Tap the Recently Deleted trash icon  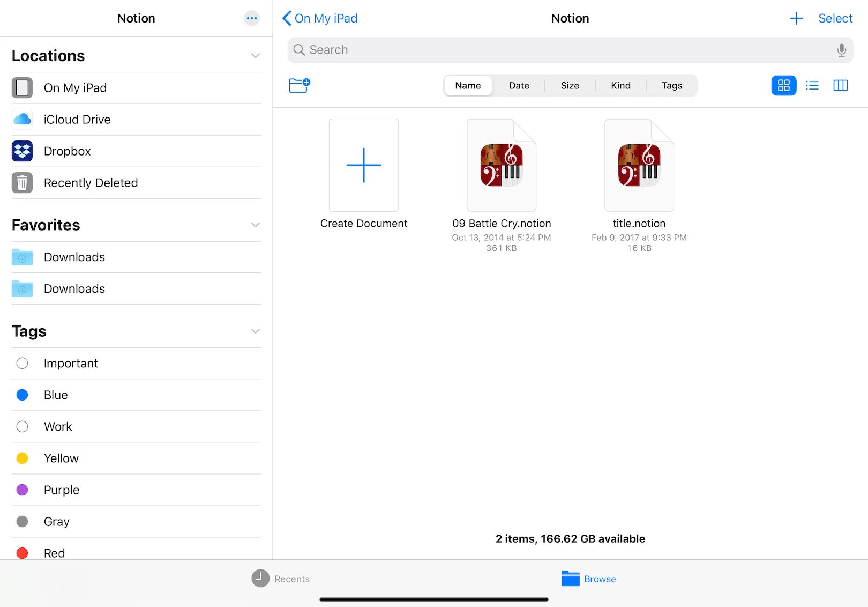click(x=22, y=183)
